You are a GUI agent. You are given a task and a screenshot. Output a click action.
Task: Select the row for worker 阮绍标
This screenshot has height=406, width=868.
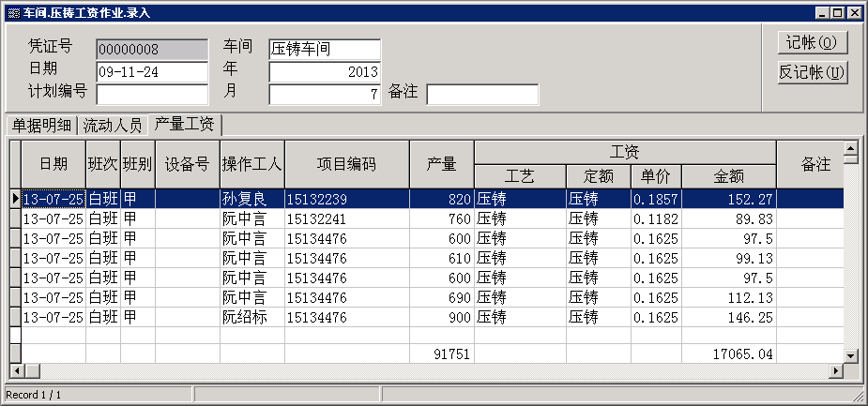(251, 317)
